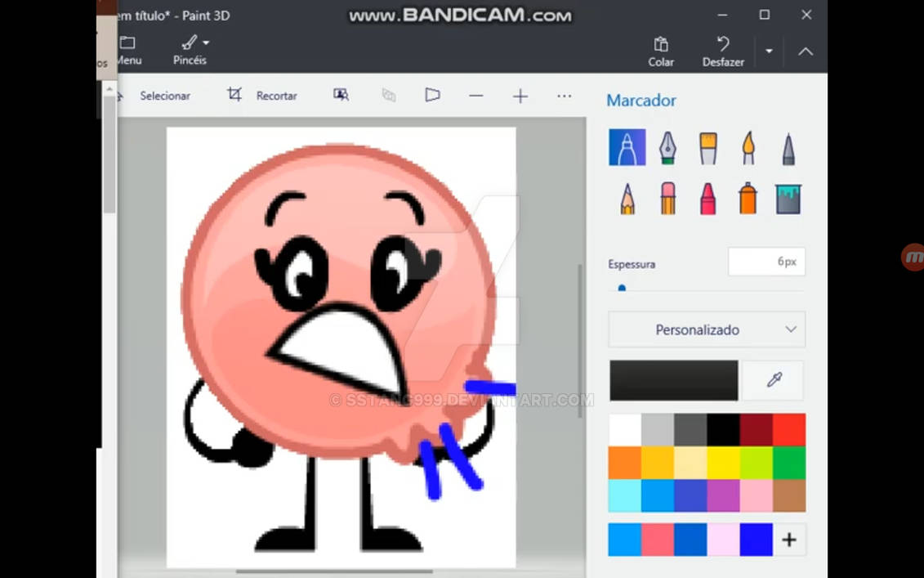
Task: Select the Spray can tool
Action: coord(748,198)
